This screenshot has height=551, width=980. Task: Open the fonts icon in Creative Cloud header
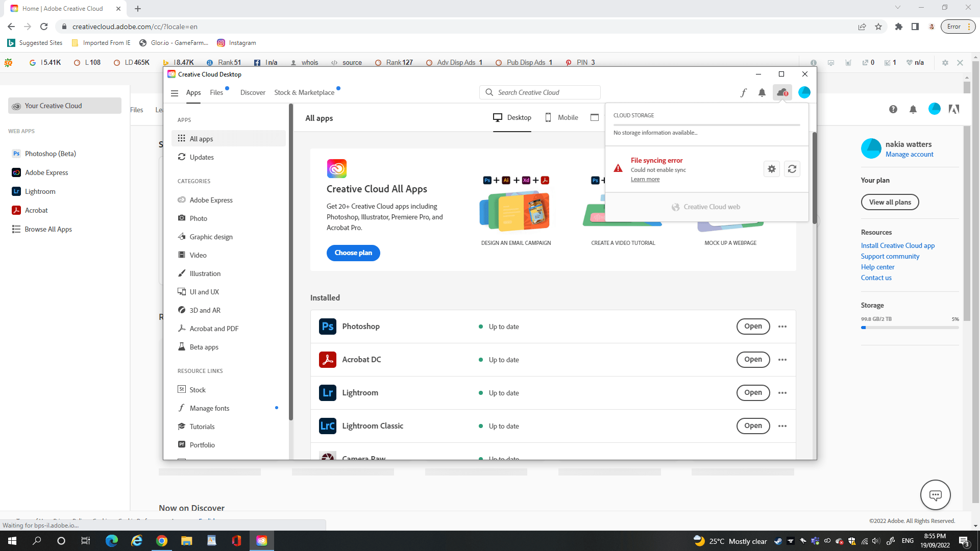coord(743,92)
